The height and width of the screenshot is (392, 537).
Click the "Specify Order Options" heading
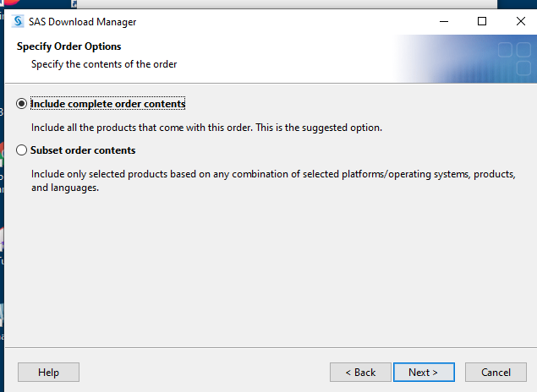click(69, 46)
